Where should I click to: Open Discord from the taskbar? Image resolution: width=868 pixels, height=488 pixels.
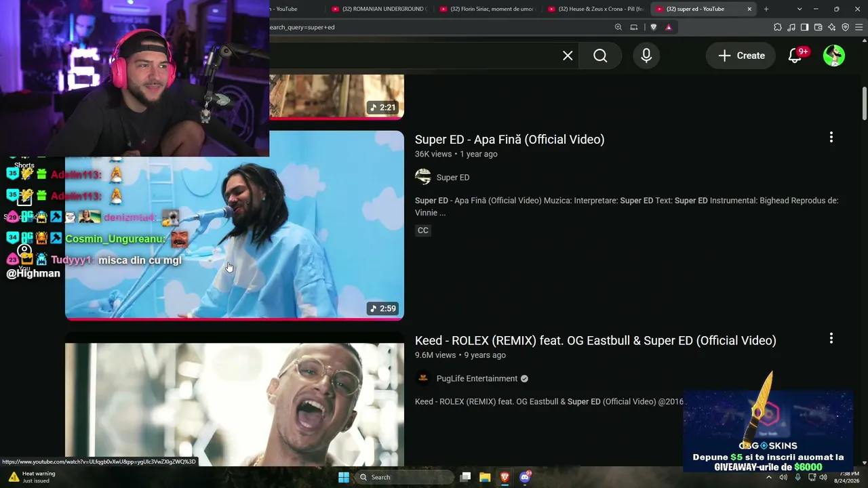[x=524, y=477]
